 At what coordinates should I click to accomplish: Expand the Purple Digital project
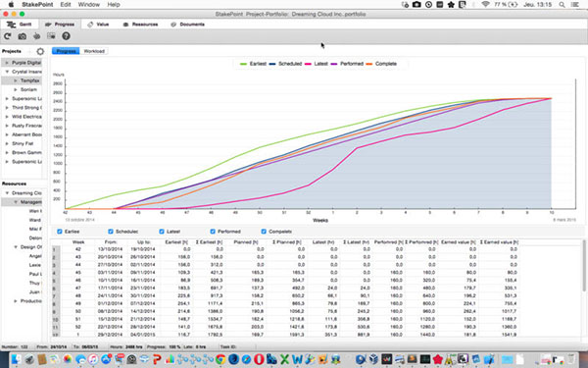pos(7,63)
